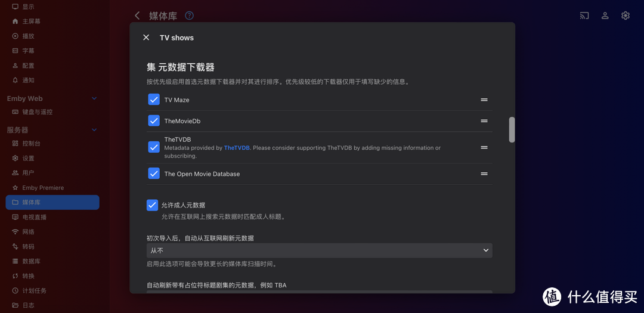
Task: Click the star icon beside Emby Premiere
Action: (x=15, y=188)
